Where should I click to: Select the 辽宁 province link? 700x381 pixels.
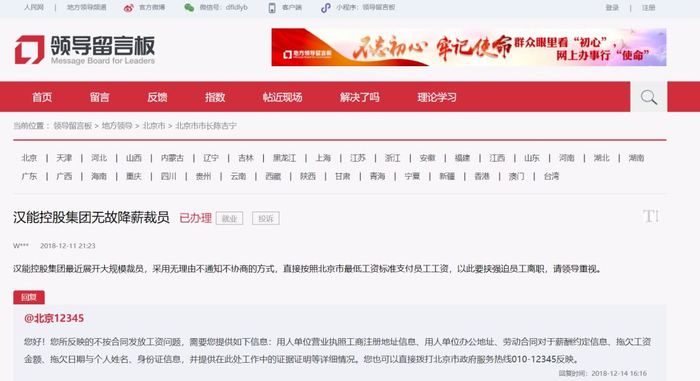pyautogui.click(x=211, y=158)
